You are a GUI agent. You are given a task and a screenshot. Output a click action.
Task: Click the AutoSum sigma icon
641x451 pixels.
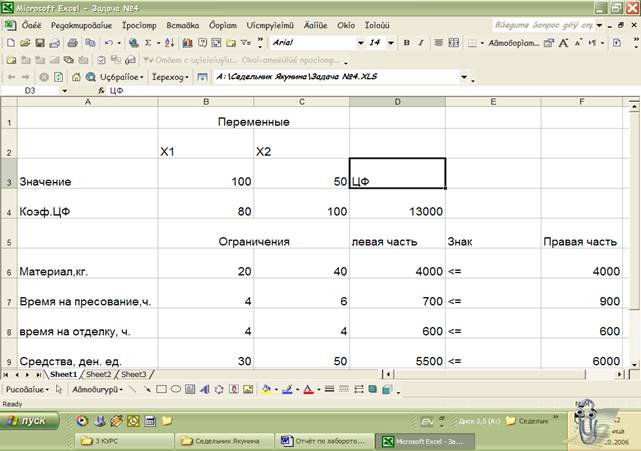pyautogui.click(x=148, y=43)
